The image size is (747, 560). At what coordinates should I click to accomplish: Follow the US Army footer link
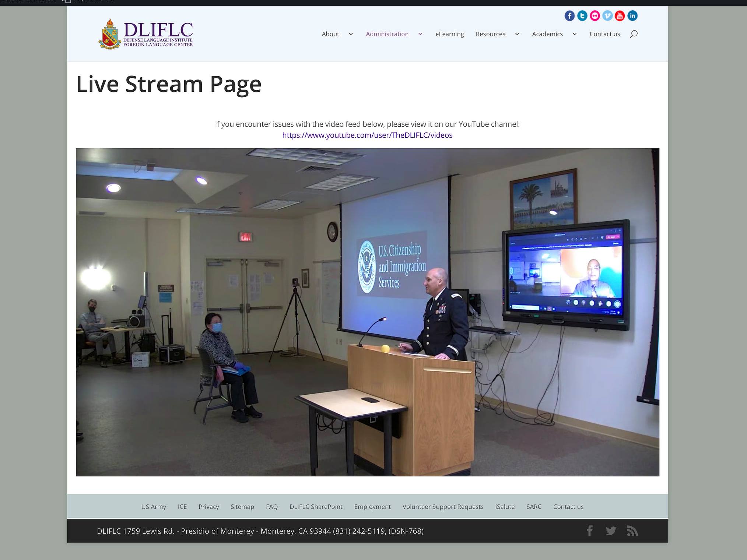(154, 507)
